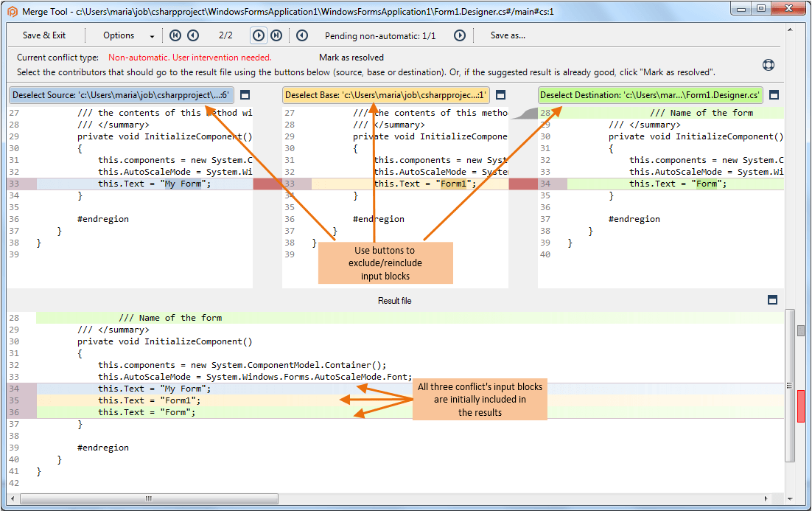Go to previous pending non-automatic conflict
This screenshot has height=511, width=812.
tap(302, 35)
